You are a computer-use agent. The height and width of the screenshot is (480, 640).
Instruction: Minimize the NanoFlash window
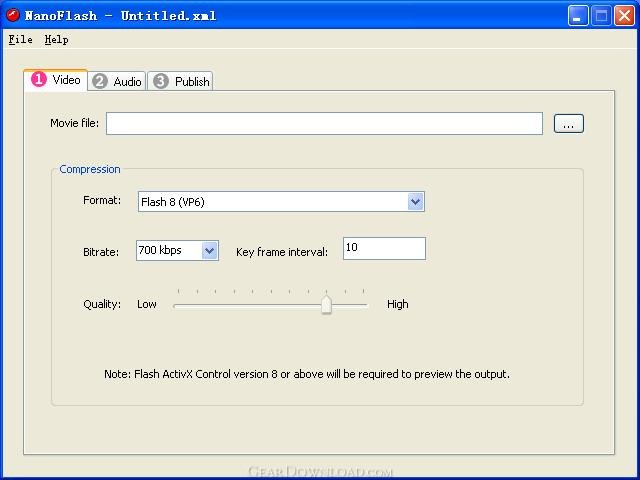click(578, 15)
